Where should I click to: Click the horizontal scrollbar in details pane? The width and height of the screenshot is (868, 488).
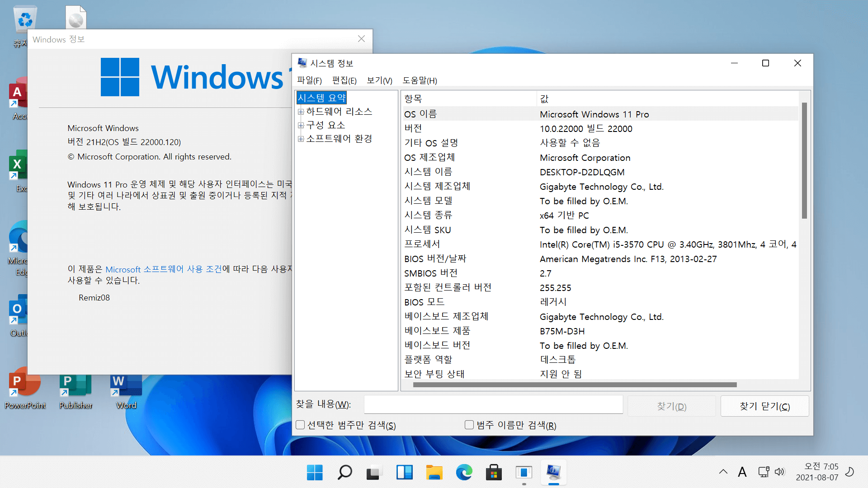pos(575,385)
